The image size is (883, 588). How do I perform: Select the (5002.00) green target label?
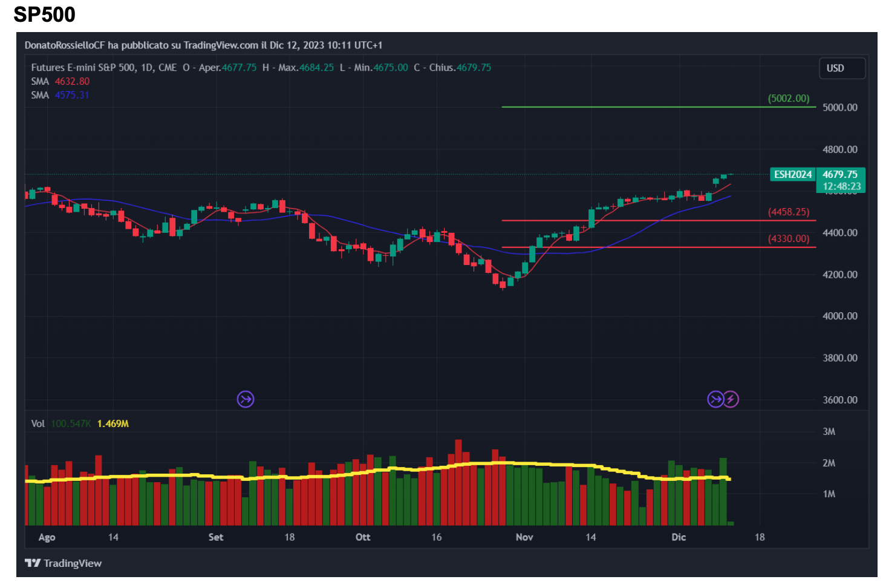(x=789, y=98)
